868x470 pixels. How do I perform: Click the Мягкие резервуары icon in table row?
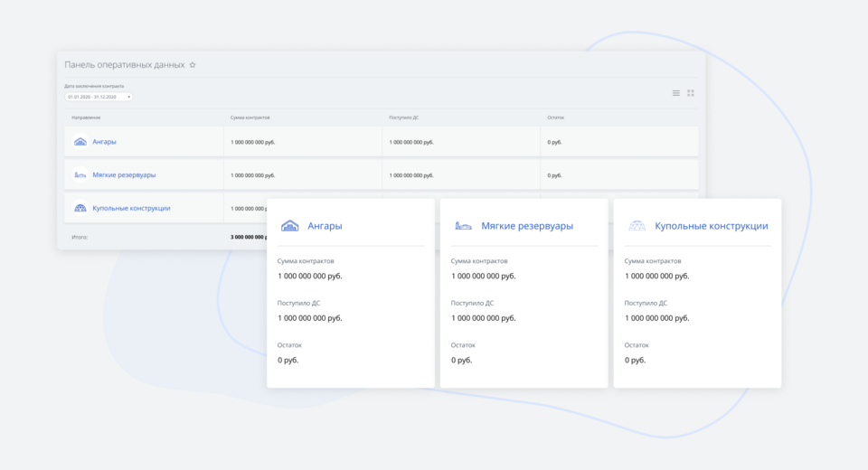click(80, 175)
